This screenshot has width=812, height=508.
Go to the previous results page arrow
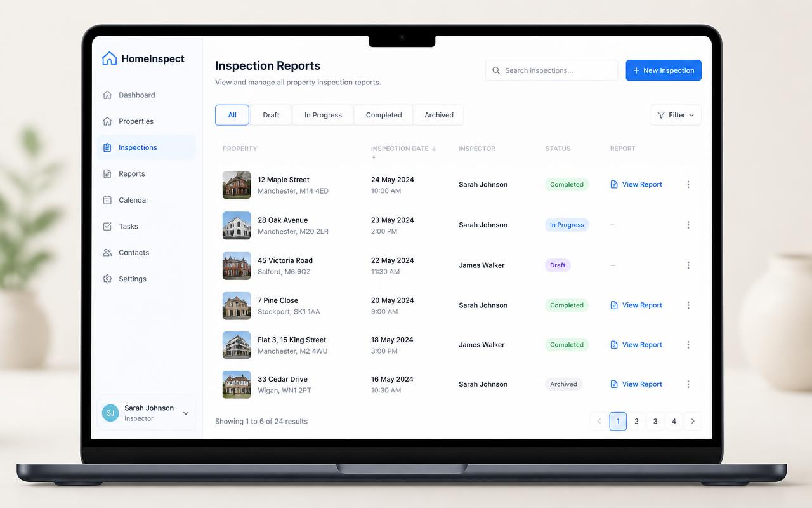(x=599, y=422)
